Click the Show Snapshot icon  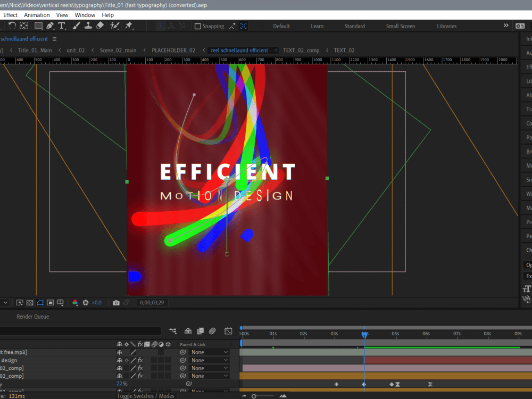click(126, 303)
